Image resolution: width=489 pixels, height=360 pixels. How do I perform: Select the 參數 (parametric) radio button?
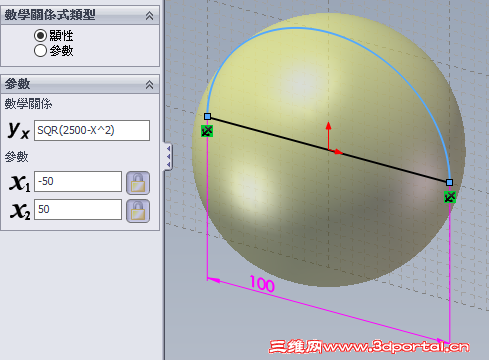coord(40,51)
